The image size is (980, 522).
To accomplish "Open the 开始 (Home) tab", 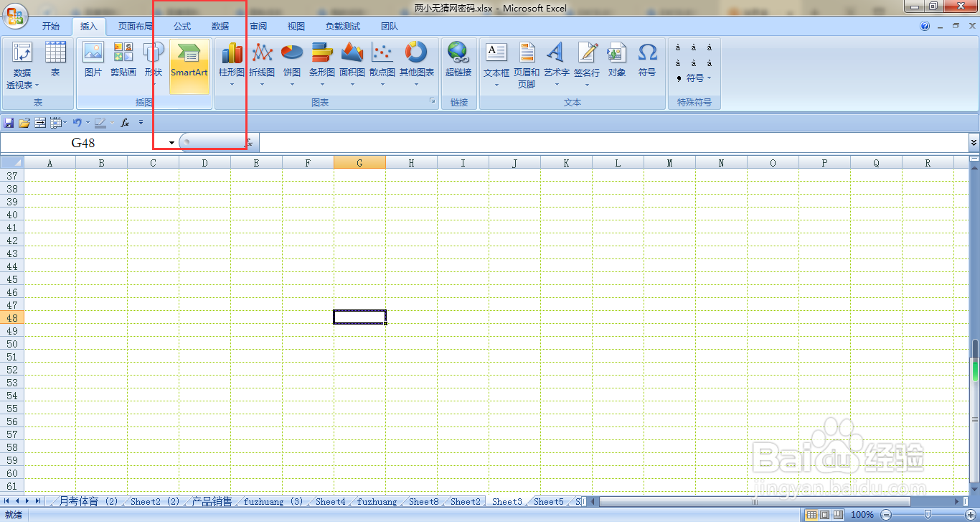I will pyautogui.click(x=51, y=27).
